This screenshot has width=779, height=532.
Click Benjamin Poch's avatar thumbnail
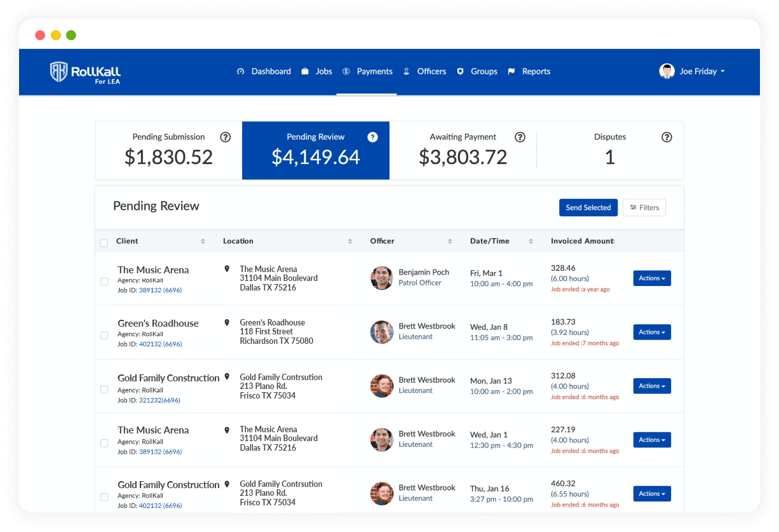(382, 278)
